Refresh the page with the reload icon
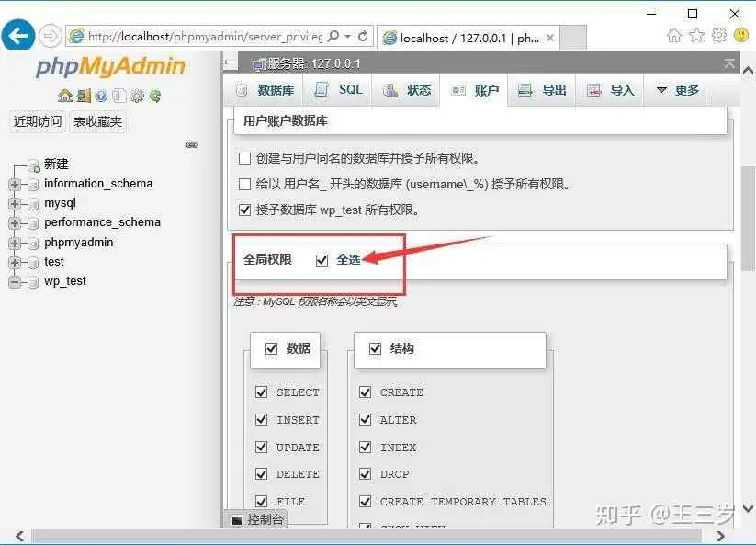756x545 pixels. [x=363, y=36]
